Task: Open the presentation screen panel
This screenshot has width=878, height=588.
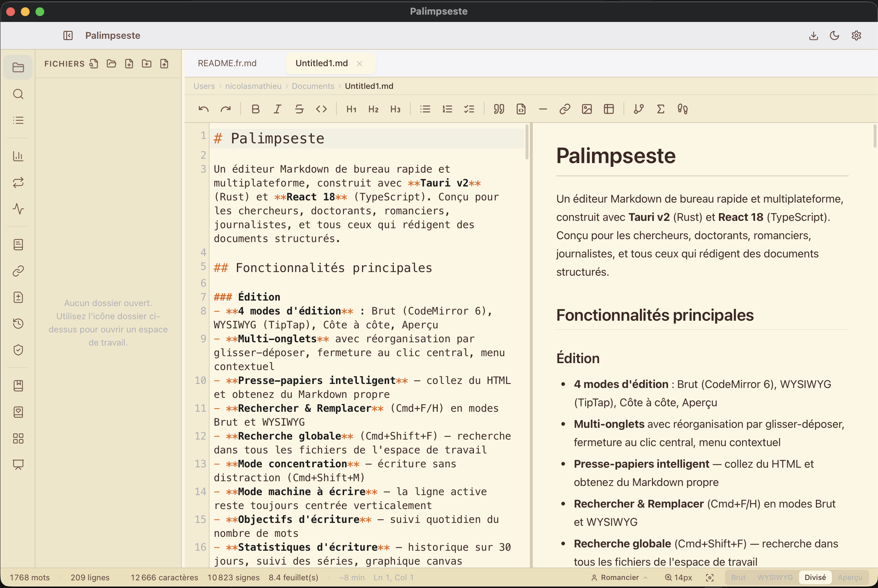Action: (18, 464)
